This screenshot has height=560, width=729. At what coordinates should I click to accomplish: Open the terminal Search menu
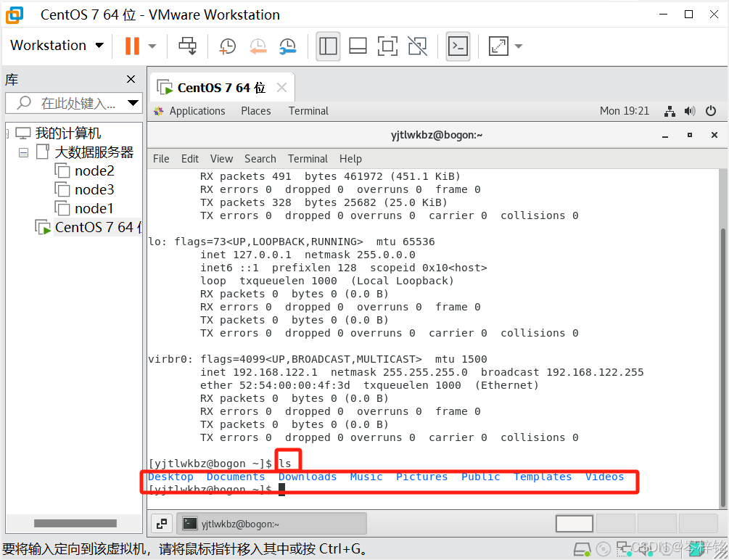[260, 159]
